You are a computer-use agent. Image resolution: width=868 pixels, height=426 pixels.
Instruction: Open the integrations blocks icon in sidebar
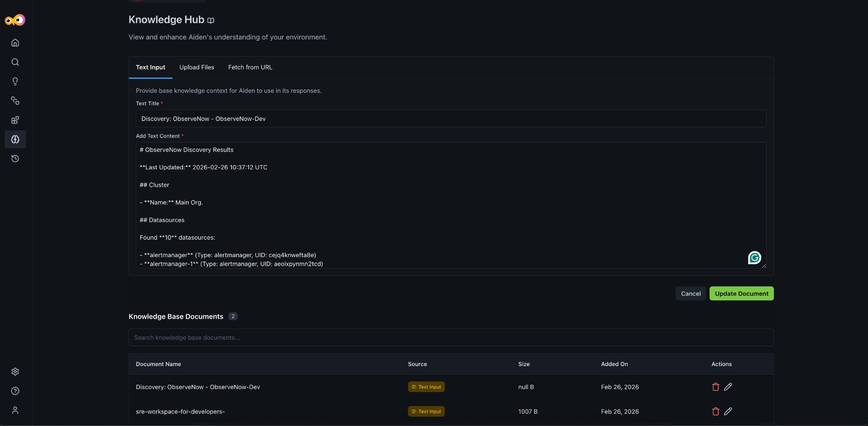(15, 121)
